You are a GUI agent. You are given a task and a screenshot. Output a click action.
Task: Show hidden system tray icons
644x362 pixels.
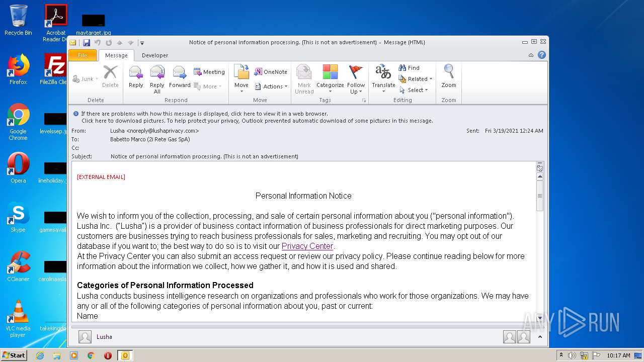[x=561, y=355]
